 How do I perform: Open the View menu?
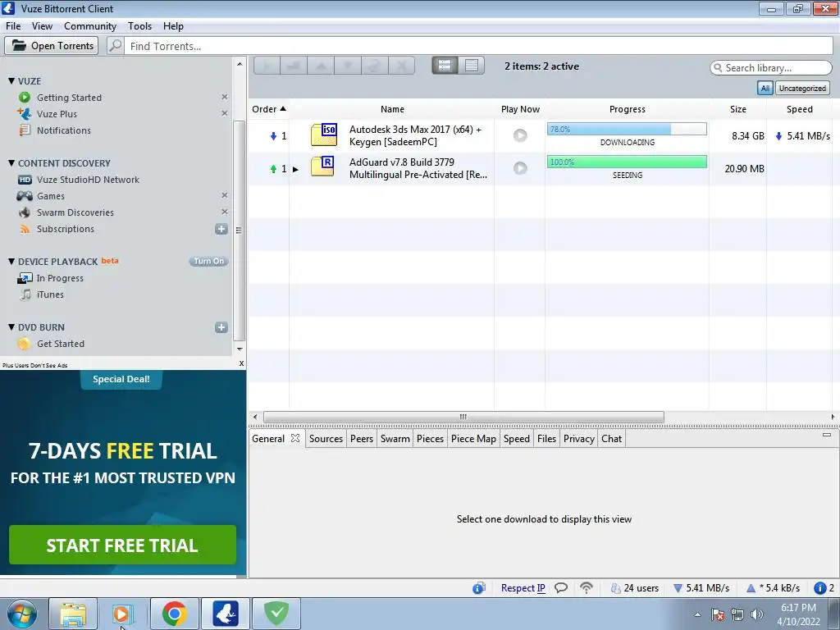42,25
